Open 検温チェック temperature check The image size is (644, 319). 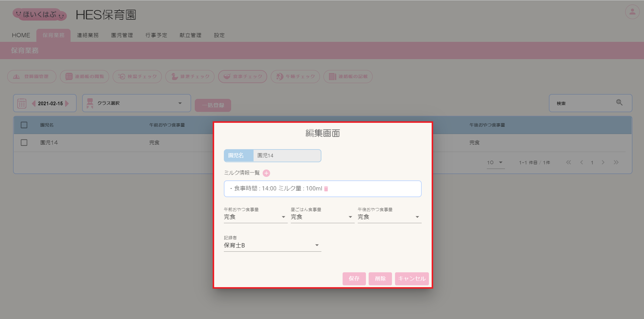(137, 76)
